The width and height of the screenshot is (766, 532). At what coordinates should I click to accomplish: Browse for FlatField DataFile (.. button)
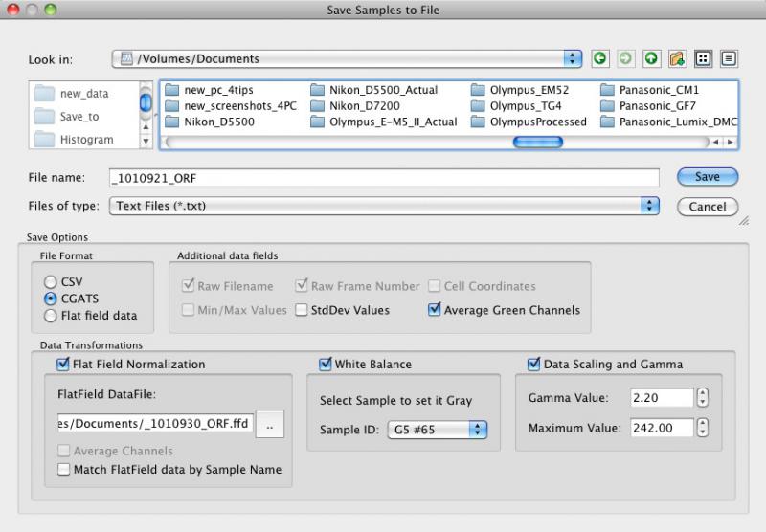pyautogui.click(x=270, y=424)
